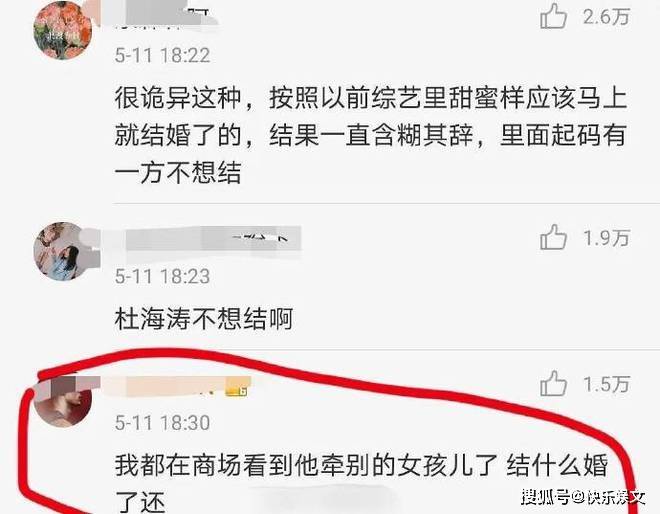Viewport: 660px width, 514px height.
Task: Open blurred username above 5-11 18:23
Action: 200,238
